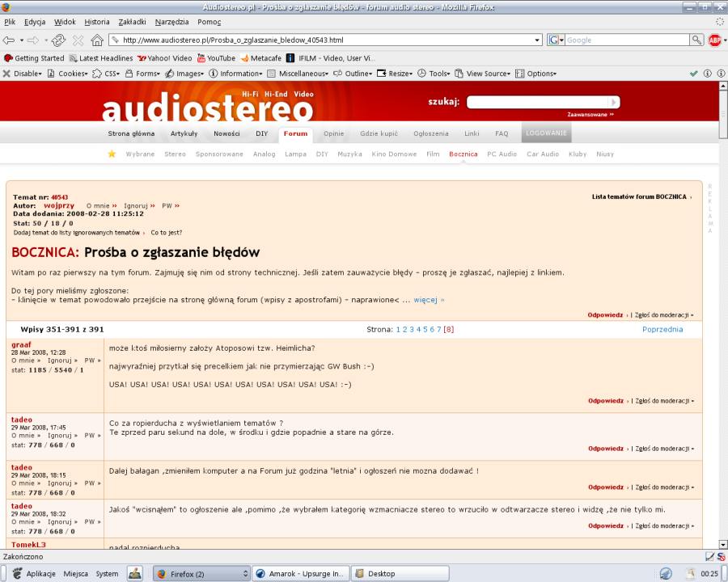The height and width of the screenshot is (582, 728).
Task: Open the CSS web developer menu
Action: (106, 74)
